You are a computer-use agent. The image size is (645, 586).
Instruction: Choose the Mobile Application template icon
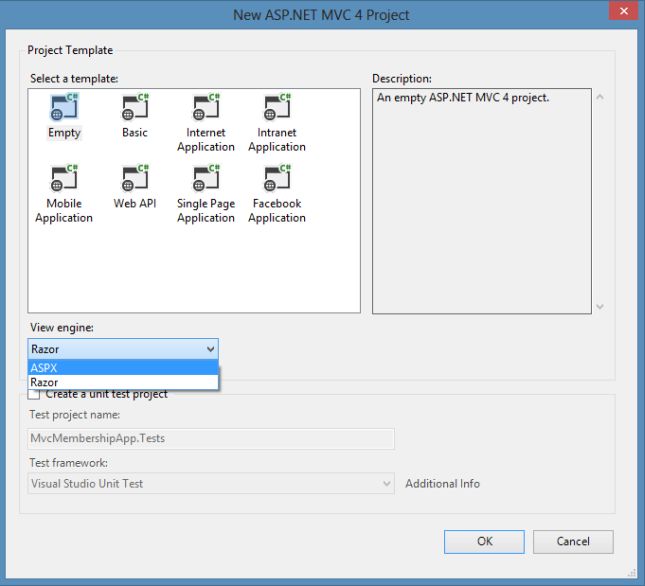(64, 178)
